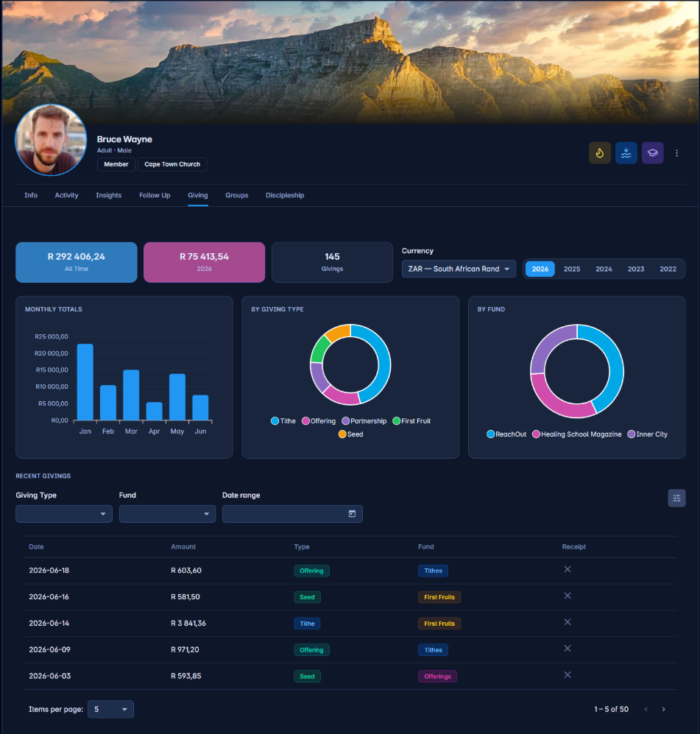Toggle First Fruit legend entry
This screenshot has height=734, width=700.
(x=411, y=421)
